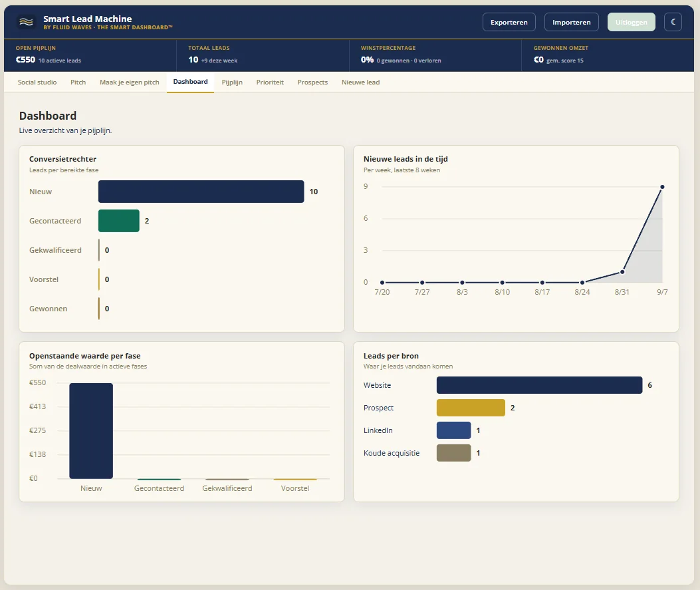
Task: Open the Maak je eigen pitch tab
Action: pyautogui.click(x=130, y=82)
